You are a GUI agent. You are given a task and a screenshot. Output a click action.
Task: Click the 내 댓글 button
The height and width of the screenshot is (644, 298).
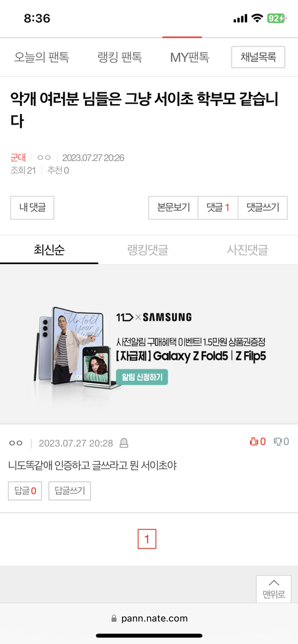(x=32, y=208)
